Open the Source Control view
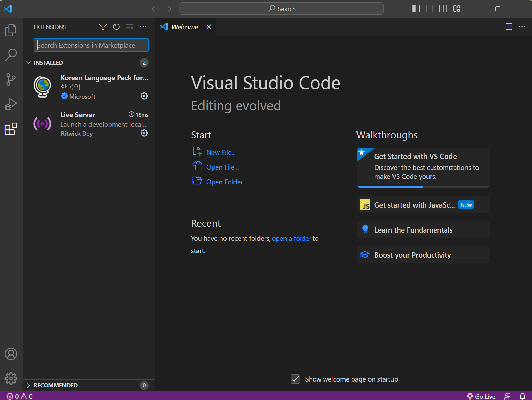 click(x=11, y=79)
